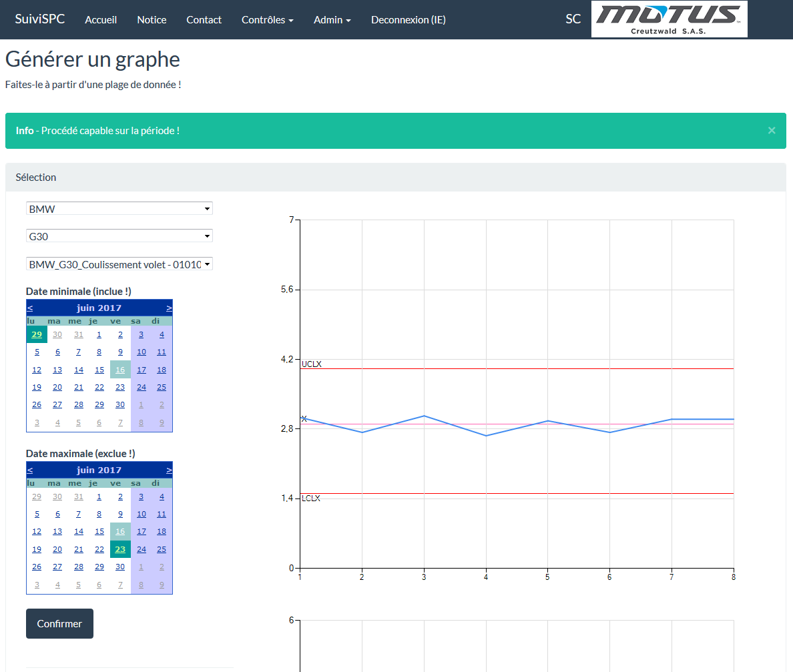793x672 pixels.
Task: Select day 16 in Date minimale calendar
Action: pos(120,370)
